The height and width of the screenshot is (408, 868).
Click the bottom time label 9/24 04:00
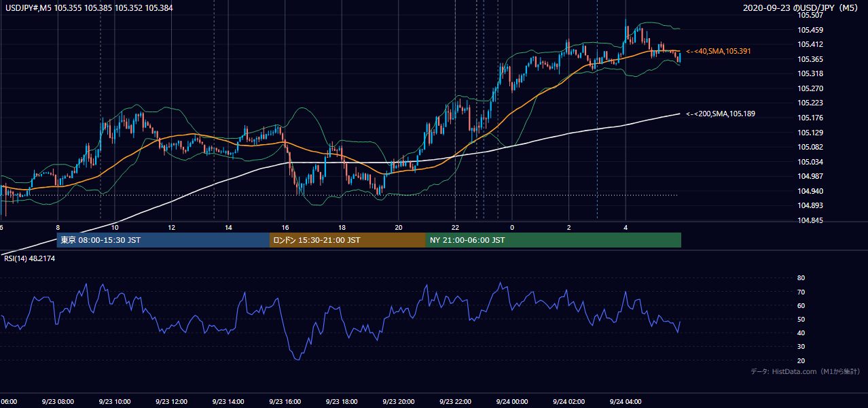(625, 402)
